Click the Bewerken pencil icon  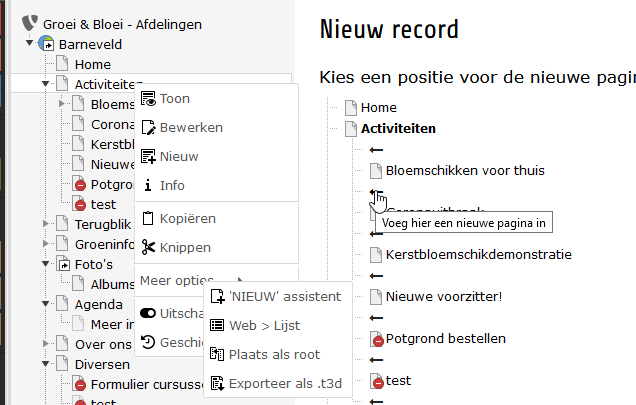[148, 128]
